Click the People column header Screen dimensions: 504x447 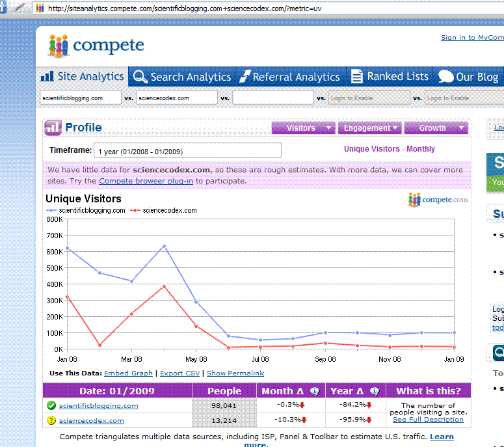click(224, 391)
